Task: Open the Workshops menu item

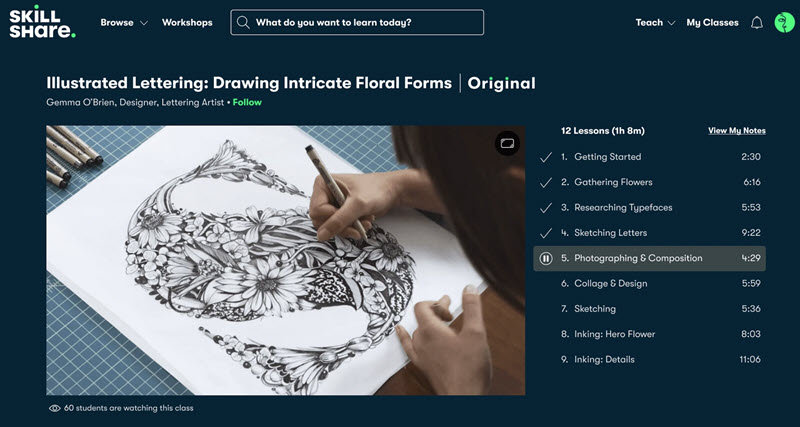Action: (187, 22)
